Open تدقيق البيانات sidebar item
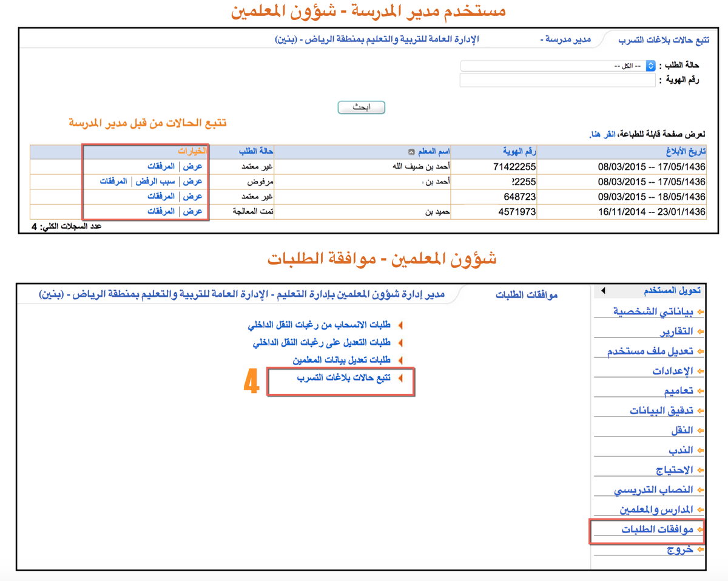The image size is (728, 581). [662, 411]
